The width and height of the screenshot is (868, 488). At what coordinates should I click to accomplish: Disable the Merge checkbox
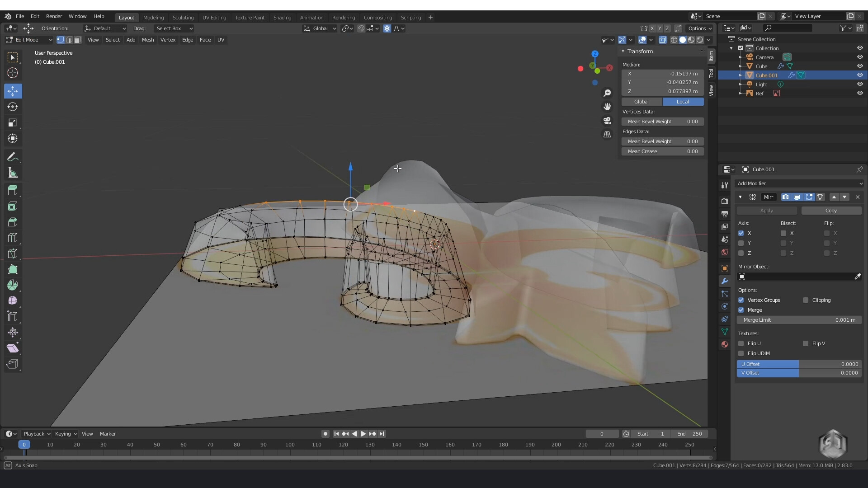pyautogui.click(x=741, y=310)
